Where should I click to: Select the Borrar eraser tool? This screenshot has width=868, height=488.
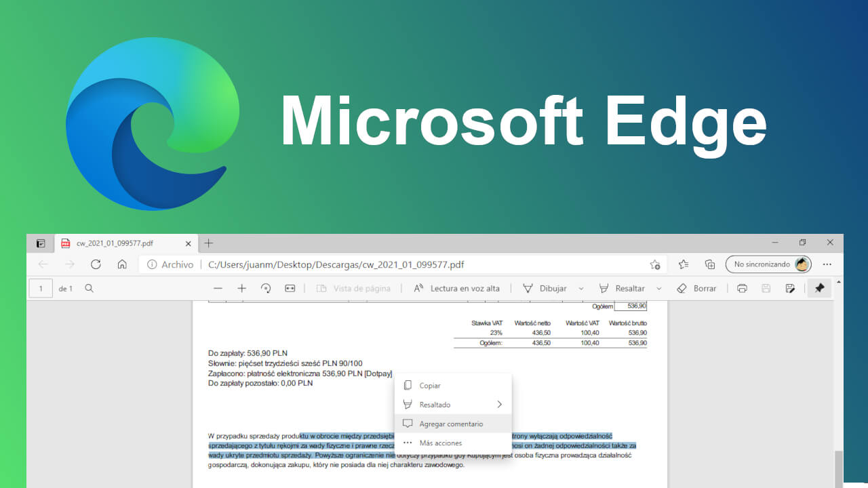[x=696, y=288]
